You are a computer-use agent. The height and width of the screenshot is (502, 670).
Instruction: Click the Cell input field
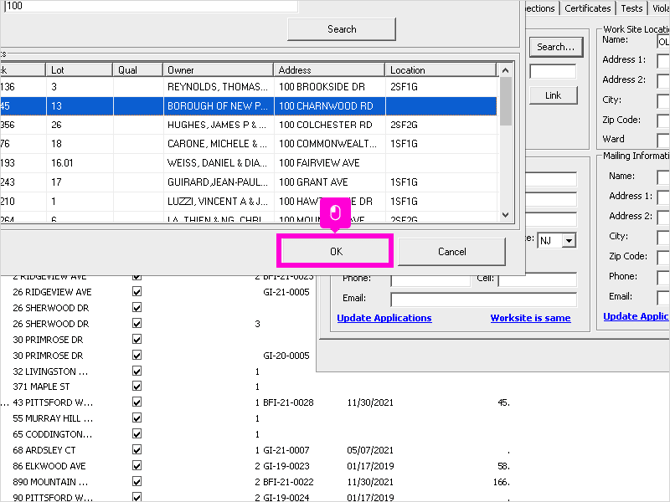coord(537,279)
